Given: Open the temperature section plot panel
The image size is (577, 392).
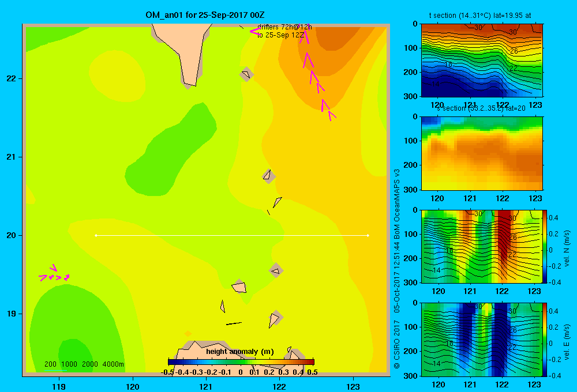Looking at the screenshot, I should 482,61.
